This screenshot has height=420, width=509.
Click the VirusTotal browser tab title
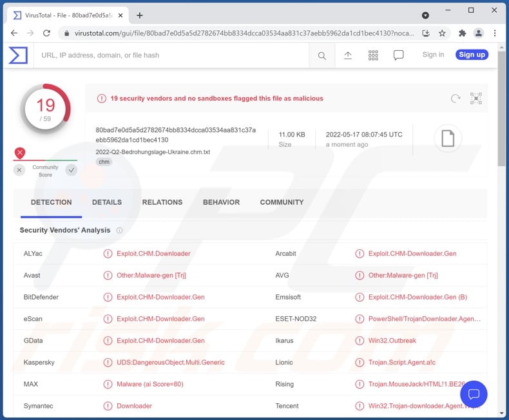[x=68, y=15]
